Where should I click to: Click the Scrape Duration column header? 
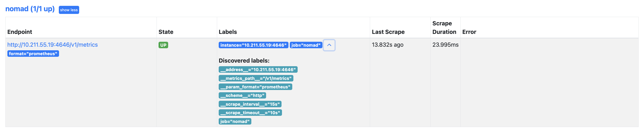point(444,28)
